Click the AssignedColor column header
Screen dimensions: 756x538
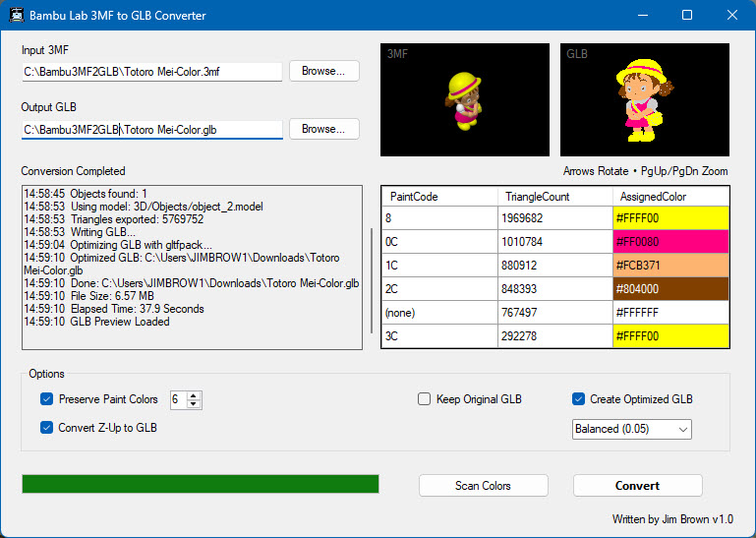pos(670,197)
